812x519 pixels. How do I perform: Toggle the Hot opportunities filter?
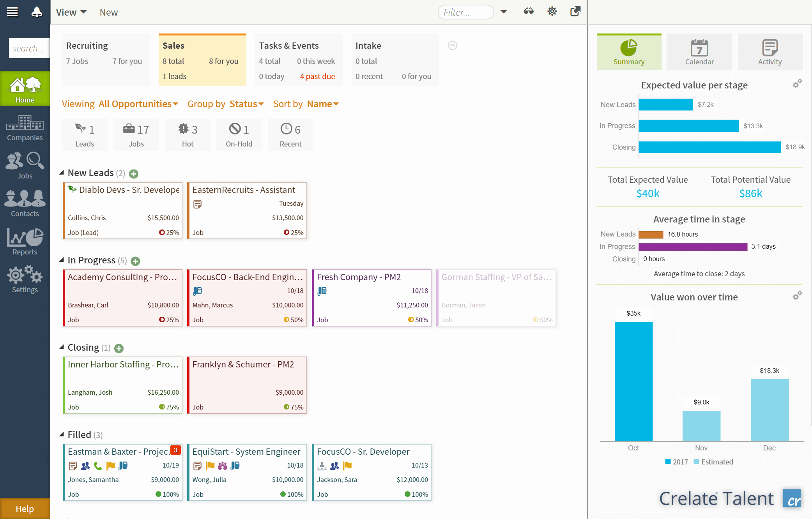188,135
